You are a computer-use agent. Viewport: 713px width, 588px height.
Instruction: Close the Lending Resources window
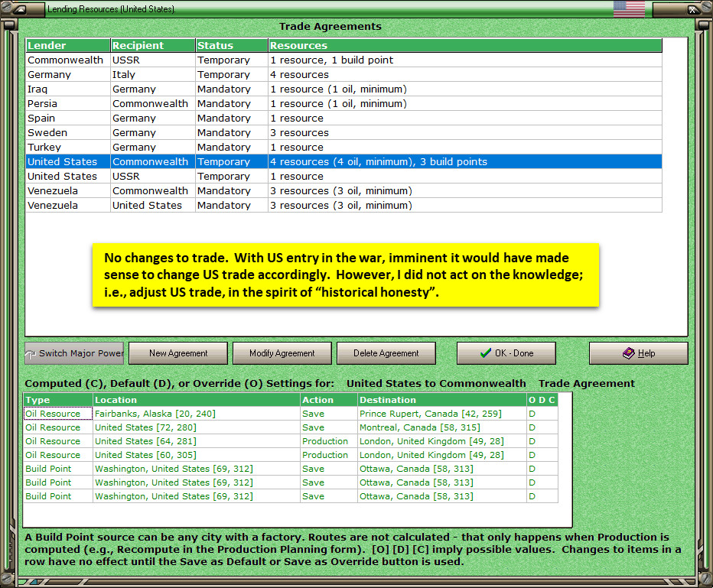coord(692,9)
